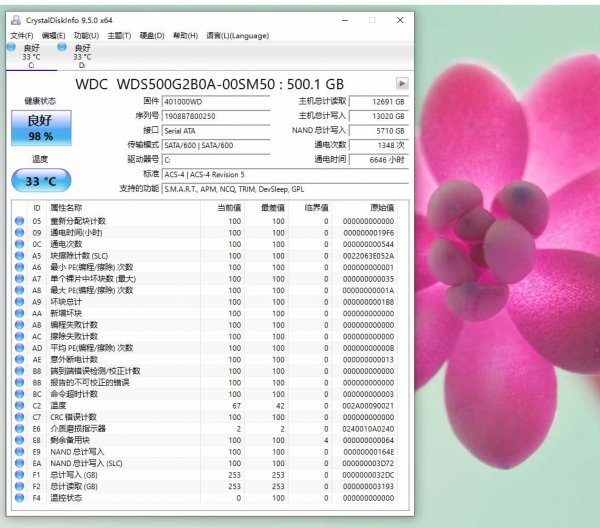Click the 原始值 column header

point(382,208)
